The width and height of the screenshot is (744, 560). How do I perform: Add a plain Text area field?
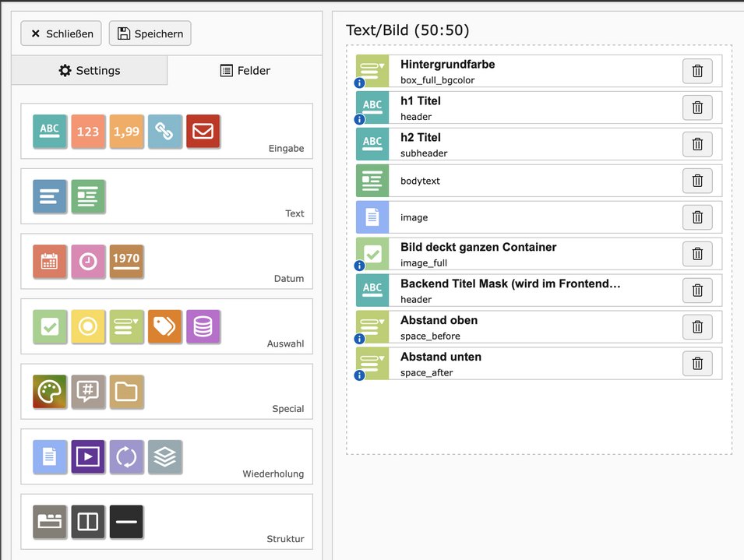pyautogui.click(x=50, y=196)
